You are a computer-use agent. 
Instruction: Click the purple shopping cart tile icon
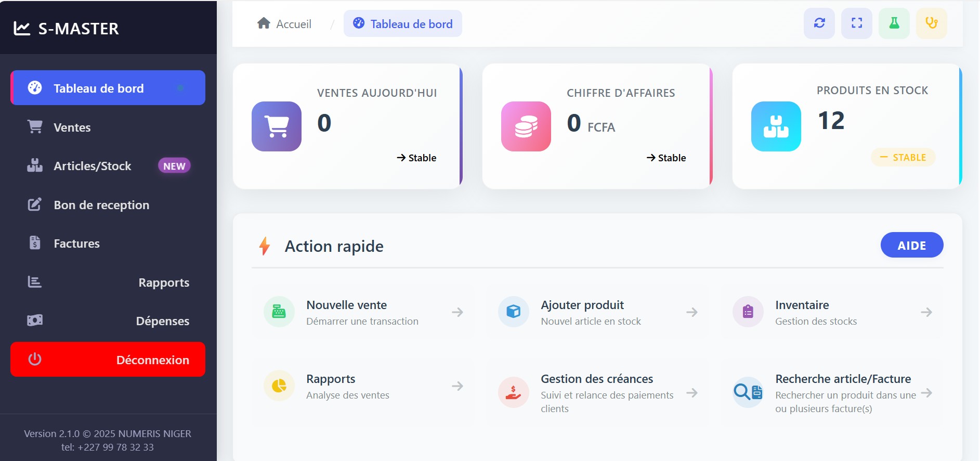pos(277,126)
